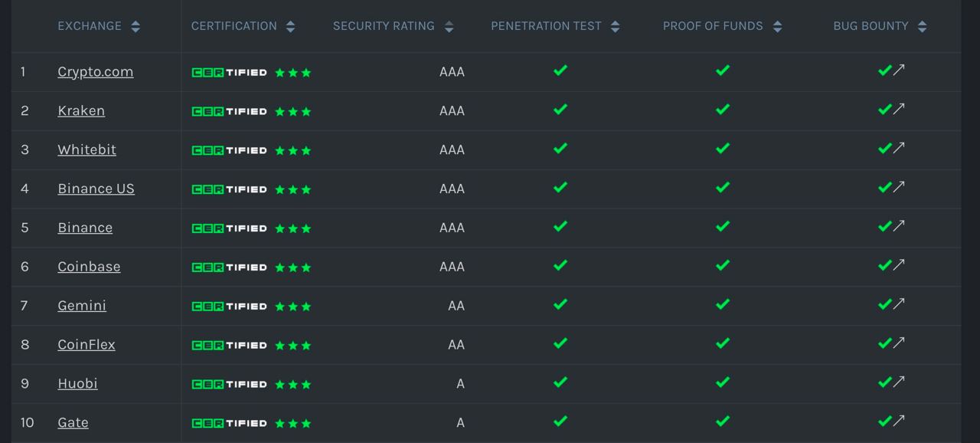Screen dimensions: 980x443
Task: Sort table by Exchange column arrows
Action: click(136, 27)
